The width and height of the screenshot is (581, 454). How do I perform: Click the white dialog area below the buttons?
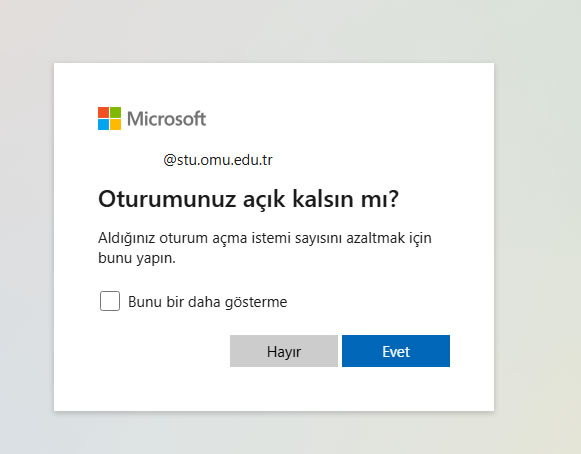pyautogui.click(x=274, y=389)
